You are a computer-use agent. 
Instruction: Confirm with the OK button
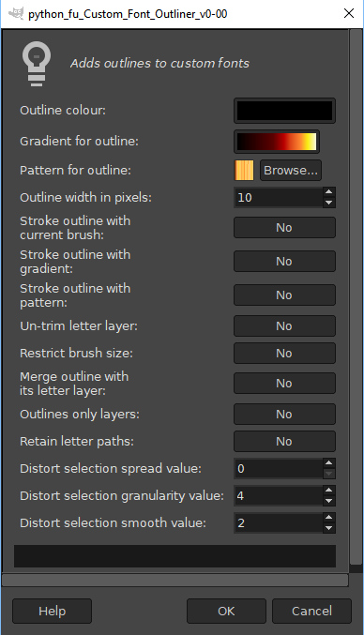tap(226, 612)
